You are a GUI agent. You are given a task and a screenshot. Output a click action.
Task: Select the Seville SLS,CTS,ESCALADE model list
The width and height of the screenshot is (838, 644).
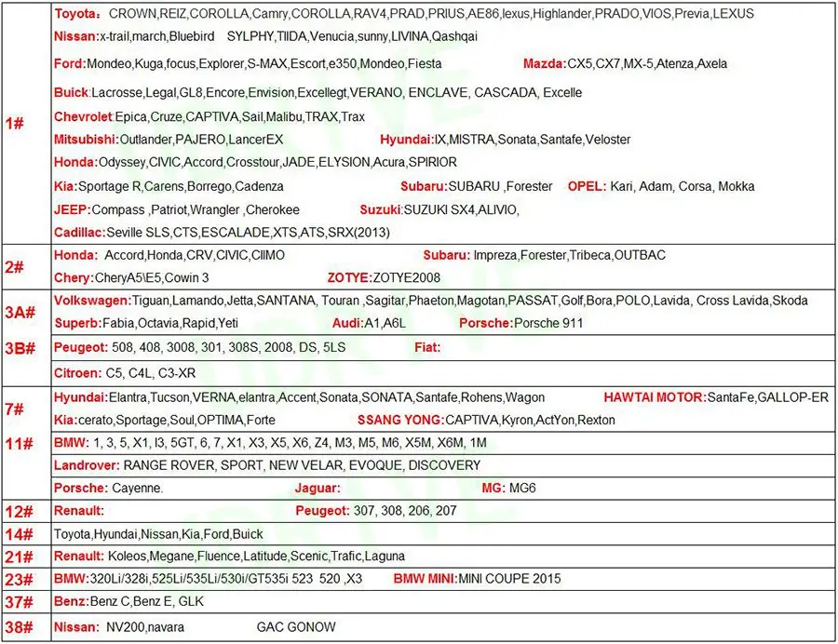click(x=248, y=233)
